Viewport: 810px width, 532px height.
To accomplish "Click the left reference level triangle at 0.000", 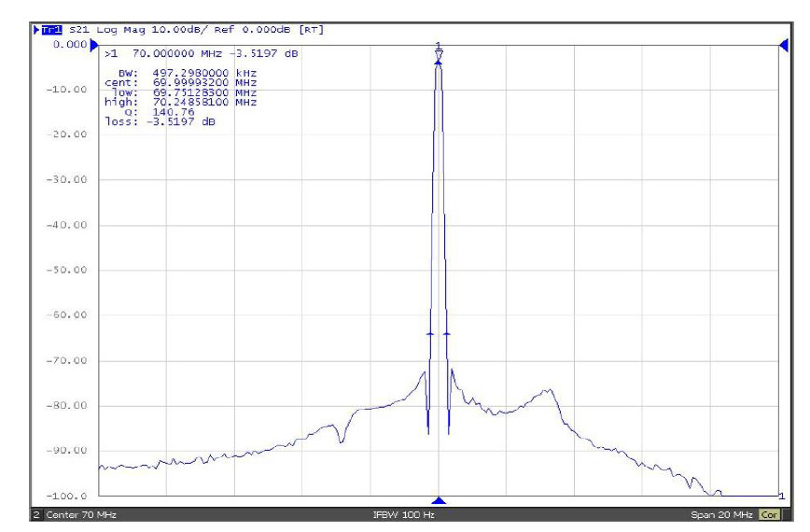I will 93,45.
